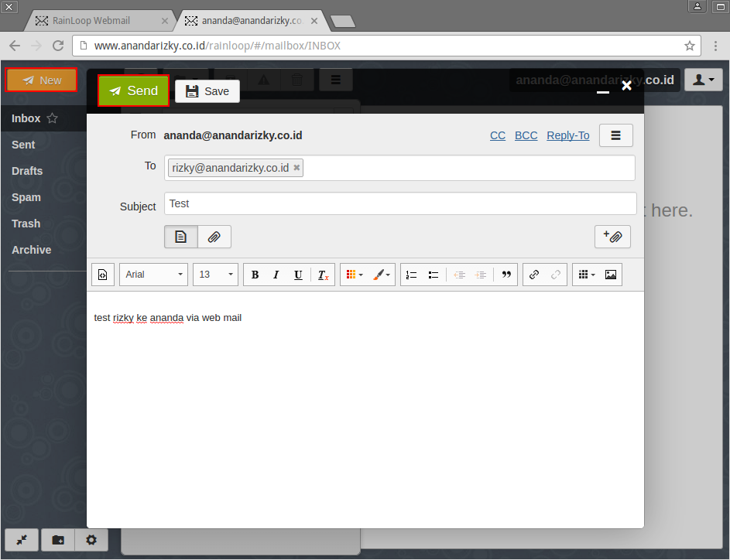Insert a numbered list
This screenshot has width=730, height=560.
pos(411,275)
